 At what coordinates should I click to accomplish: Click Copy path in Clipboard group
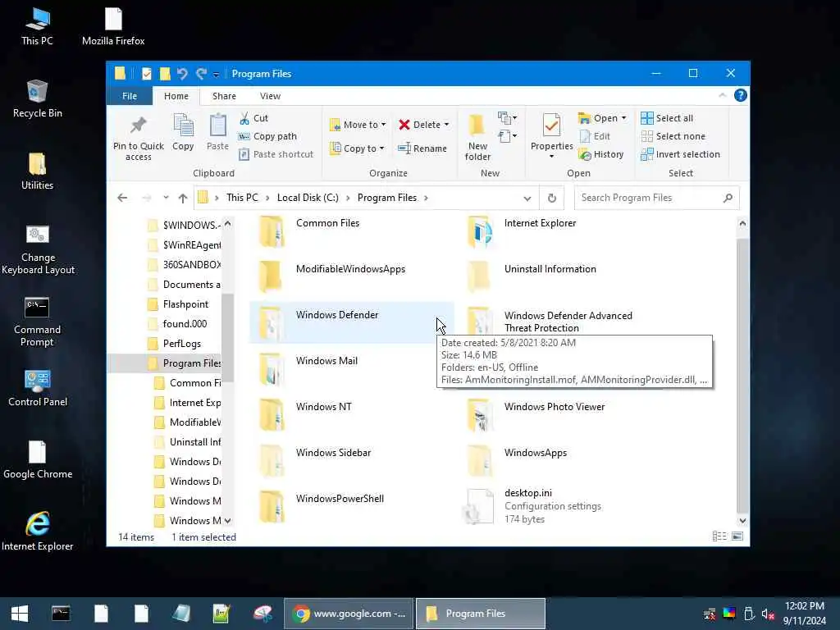coord(268,136)
